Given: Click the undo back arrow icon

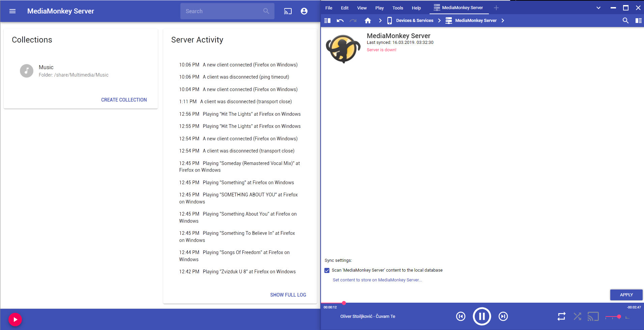Looking at the screenshot, I should coord(340,21).
